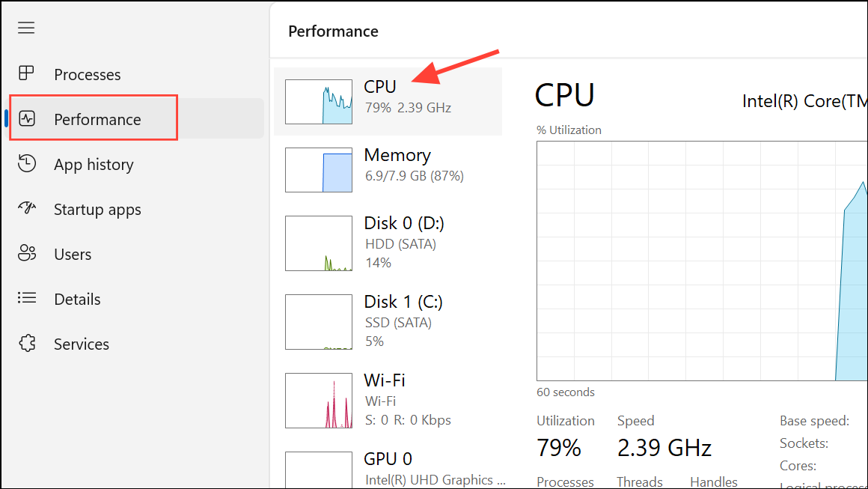Choose Disk 1 (C:) SSD entry
This screenshot has height=489, width=868.
388,322
